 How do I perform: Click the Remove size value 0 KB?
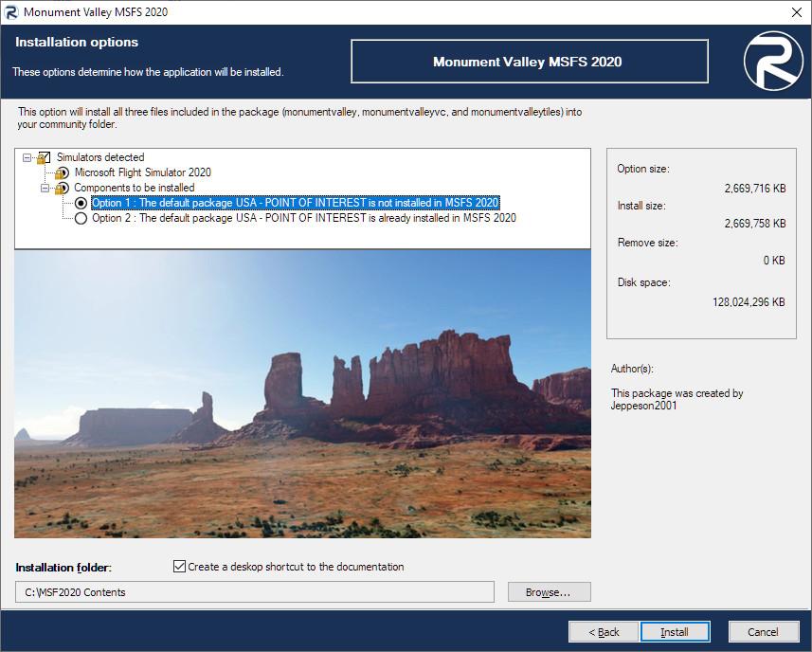click(774, 261)
